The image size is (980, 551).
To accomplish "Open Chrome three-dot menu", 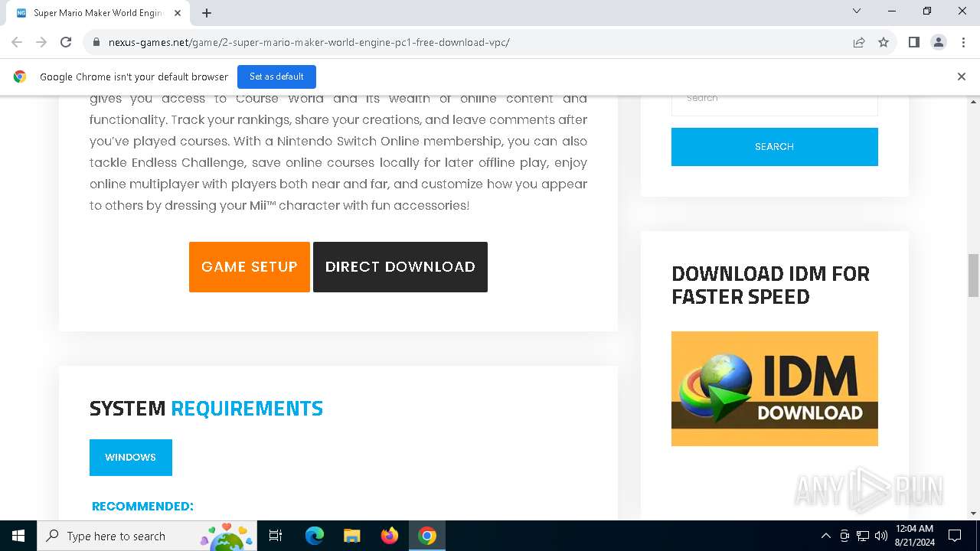I will [962, 42].
